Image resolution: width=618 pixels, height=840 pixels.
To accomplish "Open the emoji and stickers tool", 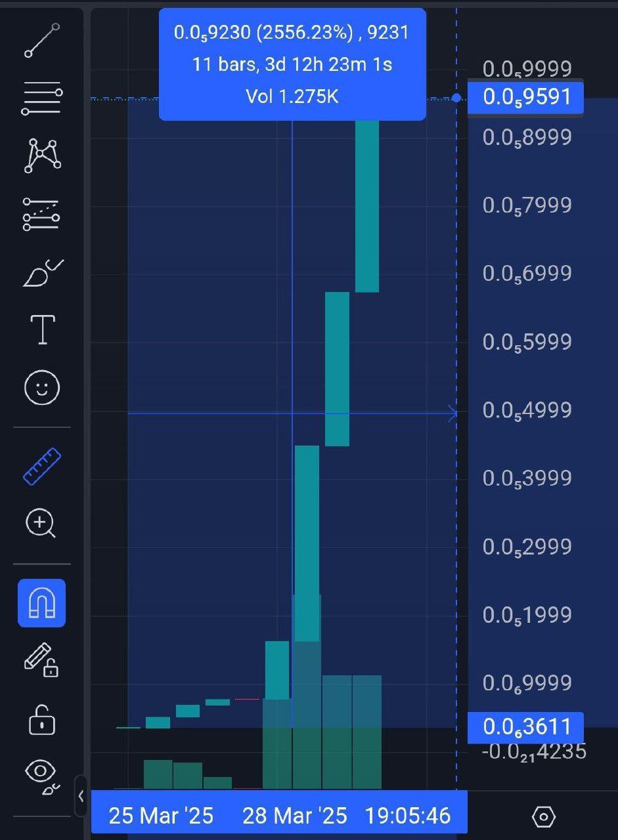I will tap(42, 387).
